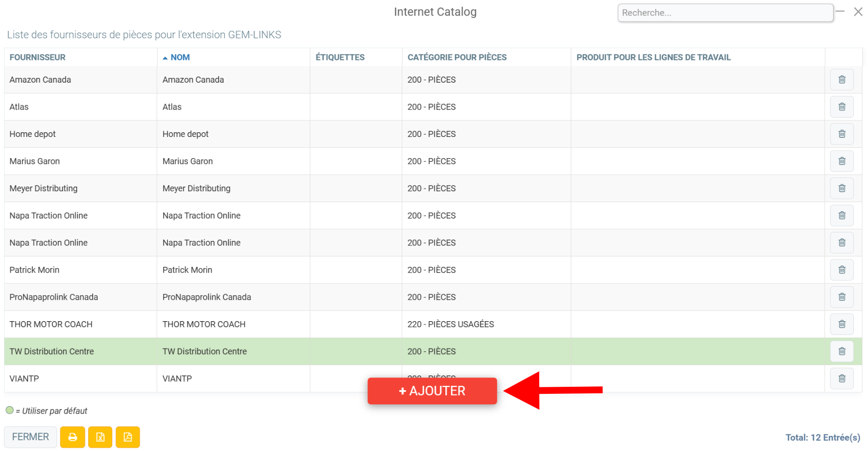The image size is (868, 451).
Task: Close the Internet Catalog dialog with X
Action: (x=858, y=12)
